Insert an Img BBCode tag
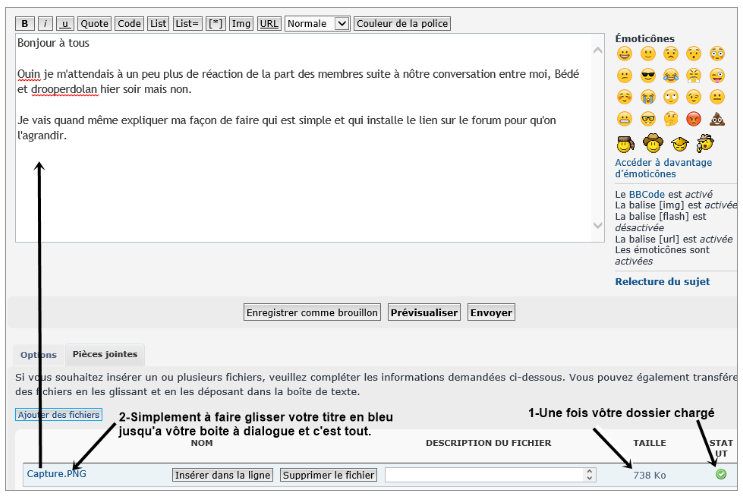 pyautogui.click(x=241, y=24)
